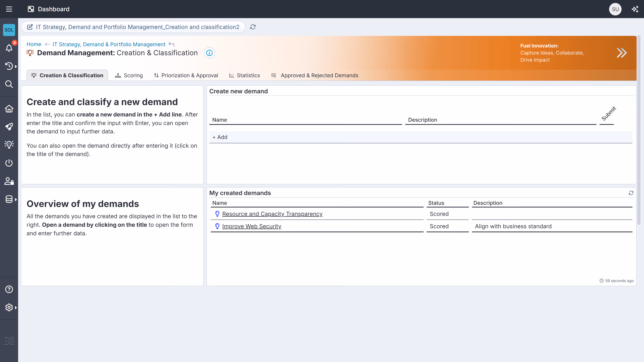Open the SU user avatar
644x362 pixels.
pos(615,9)
